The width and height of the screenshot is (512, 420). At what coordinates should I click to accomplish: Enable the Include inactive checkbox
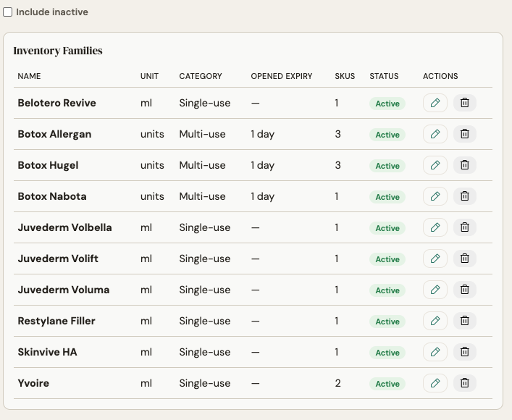click(x=7, y=12)
